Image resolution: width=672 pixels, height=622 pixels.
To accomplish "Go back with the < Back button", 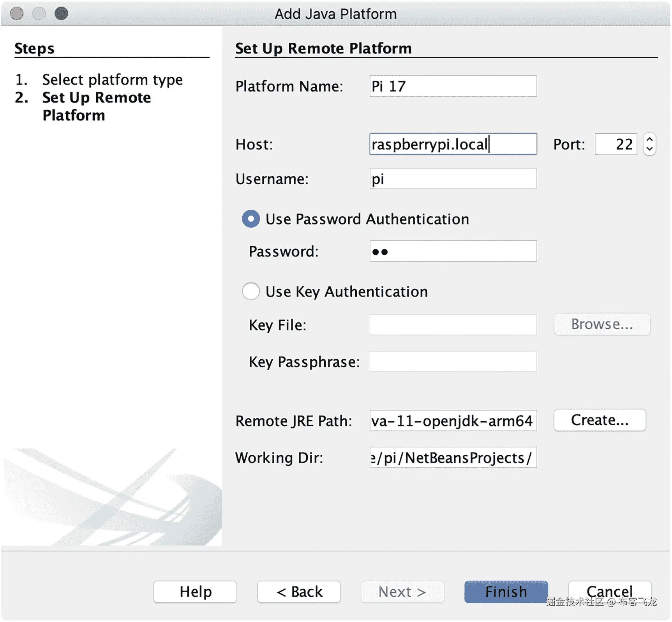I will [x=299, y=592].
